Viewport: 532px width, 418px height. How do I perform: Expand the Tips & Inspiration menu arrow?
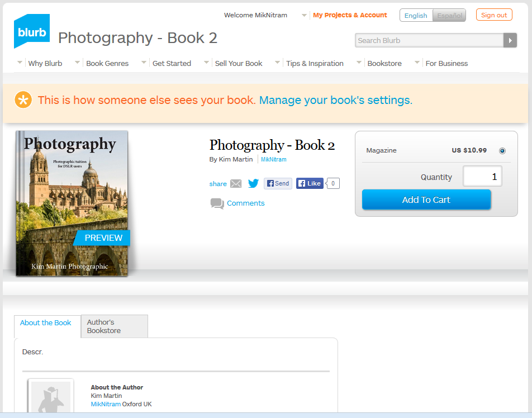278,63
